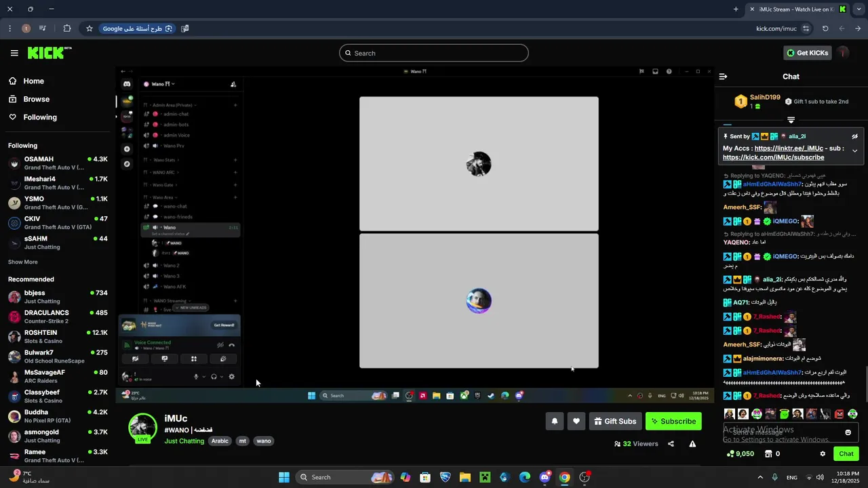868x488 pixels.
Task: Open the KICKs points balance 9,050
Action: [740, 454]
